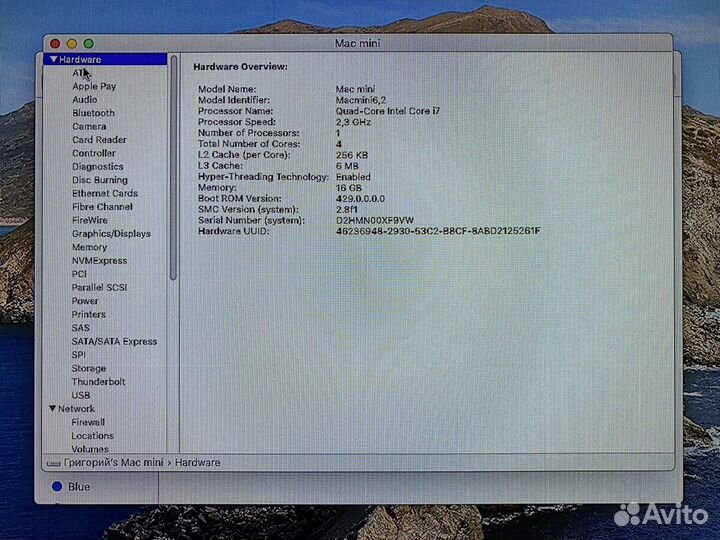Image resolution: width=720 pixels, height=540 pixels.
Task: Select Card Reader in the sidebar
Action: 99,140
